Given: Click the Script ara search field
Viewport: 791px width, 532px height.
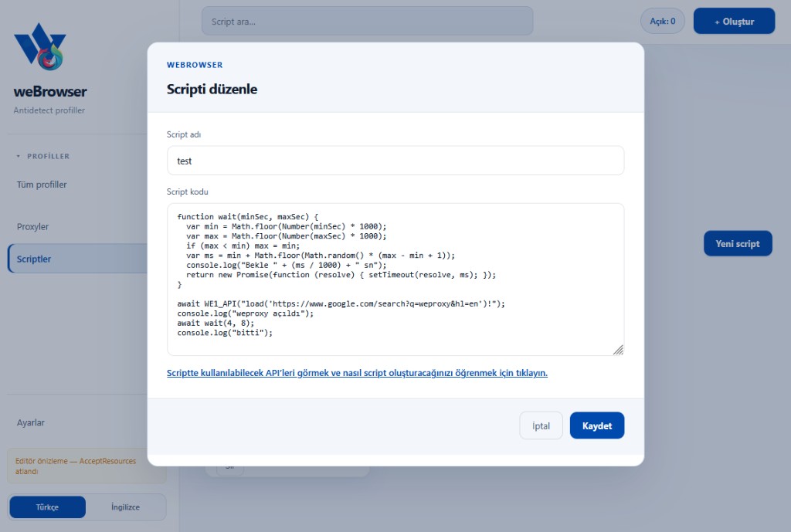Looking at the screenshot, I should tap(367, 21).
